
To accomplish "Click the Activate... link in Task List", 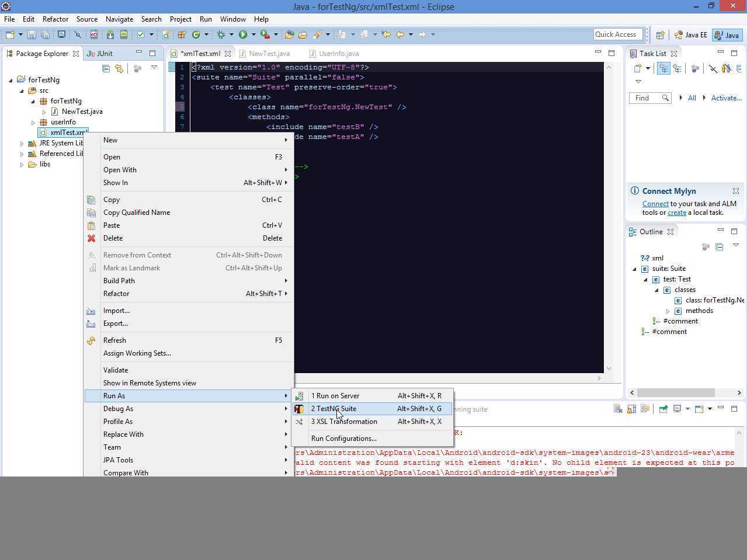I will [x=726, y=98].
